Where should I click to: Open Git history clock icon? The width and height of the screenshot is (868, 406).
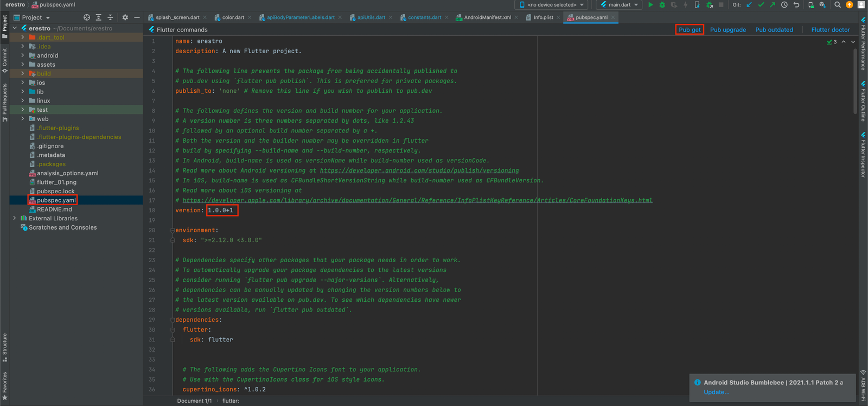tap(784, 5)
